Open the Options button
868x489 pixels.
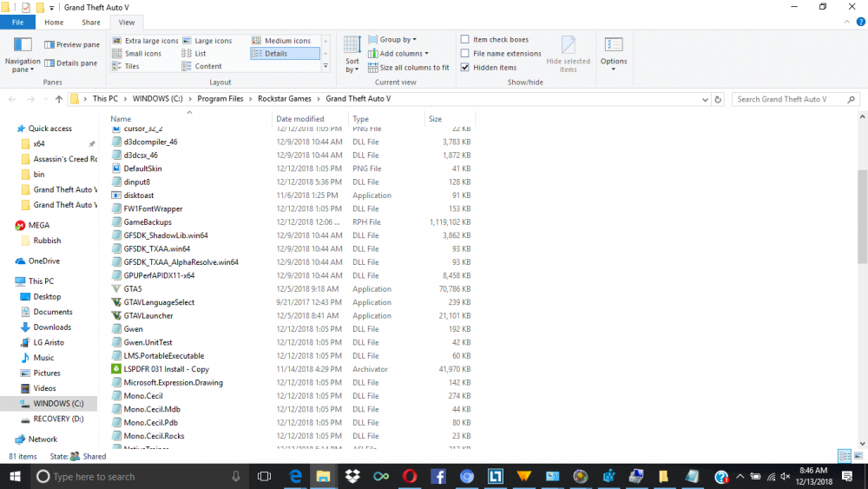(614, 54)
